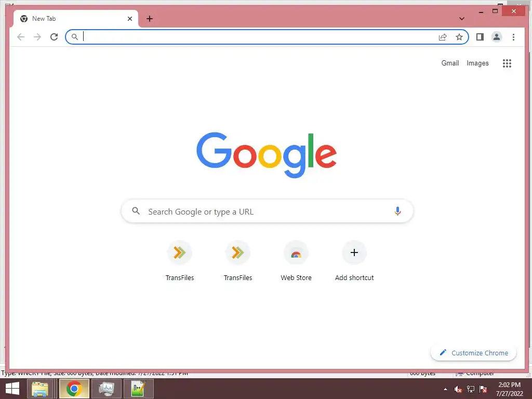Click the Google logo
The height and width of the screenshot is (399, 532).
(267, 155)
